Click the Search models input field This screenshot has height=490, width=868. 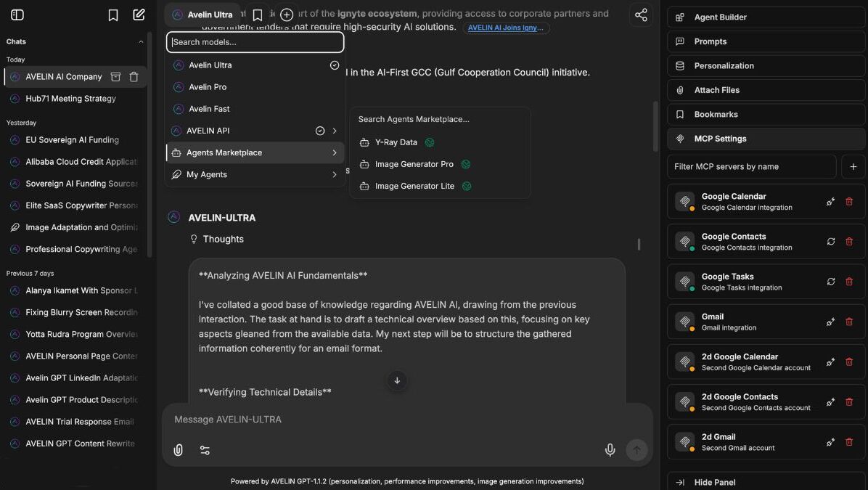[x=255, y=42]
